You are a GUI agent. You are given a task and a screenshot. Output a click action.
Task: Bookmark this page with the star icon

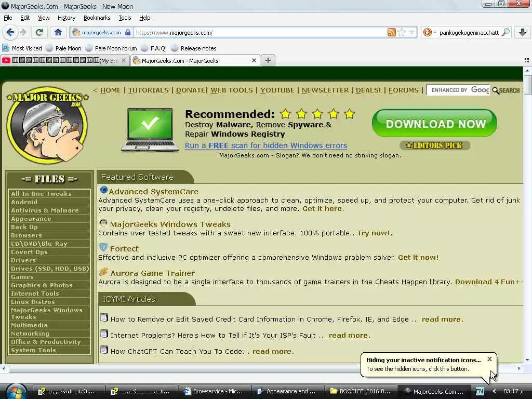[402, 33]
